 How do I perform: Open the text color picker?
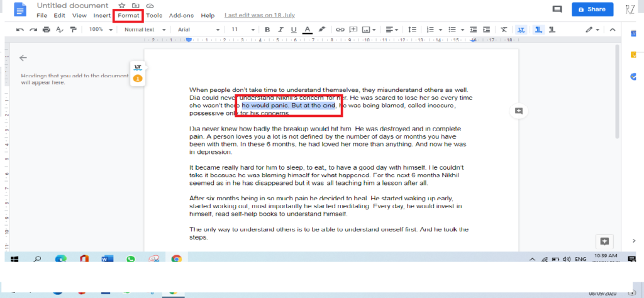(x=307, y=30)
